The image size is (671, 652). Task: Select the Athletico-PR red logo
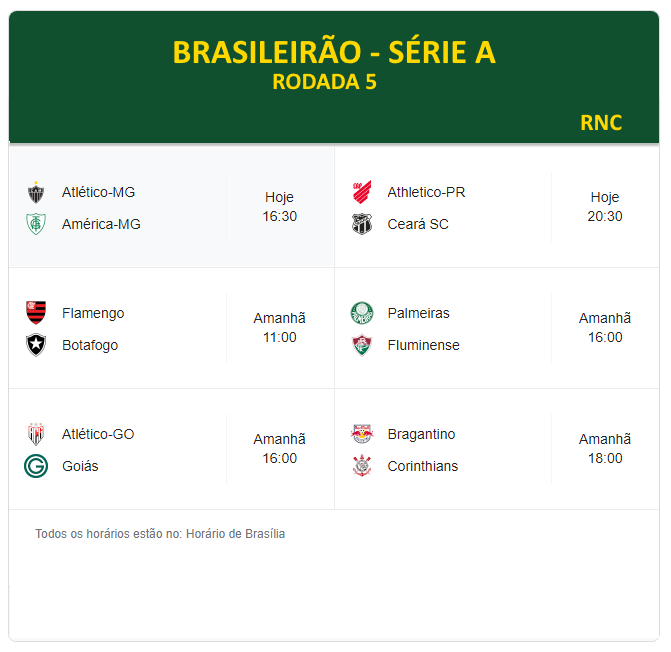[x=362, y=192]
